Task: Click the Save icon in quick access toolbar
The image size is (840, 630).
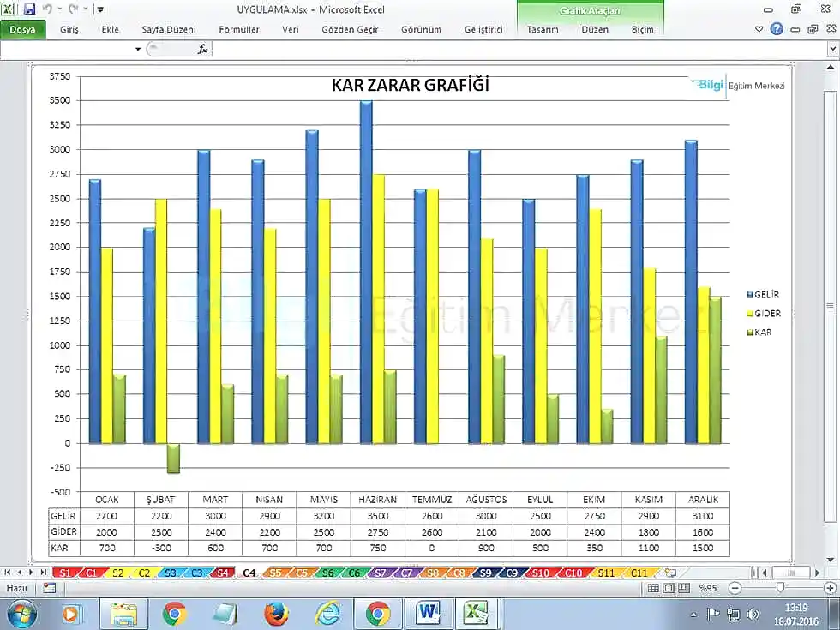Action: click(30, 9)
